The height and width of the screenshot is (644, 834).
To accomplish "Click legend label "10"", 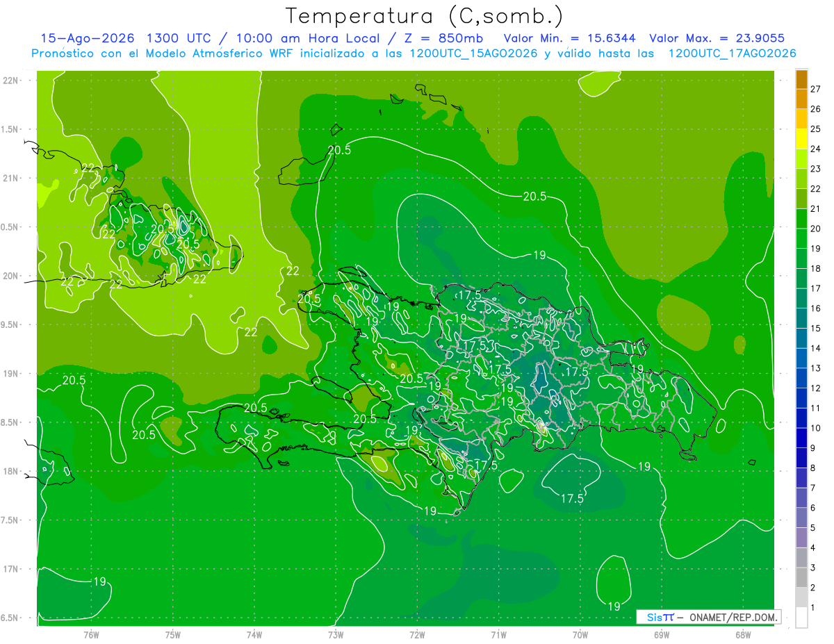I will pos(816,428).
